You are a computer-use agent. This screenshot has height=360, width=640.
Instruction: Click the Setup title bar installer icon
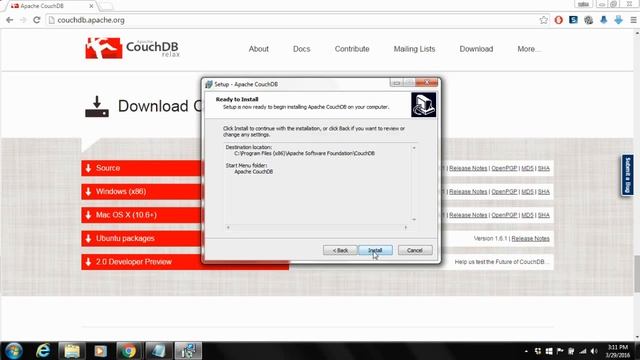209,84
